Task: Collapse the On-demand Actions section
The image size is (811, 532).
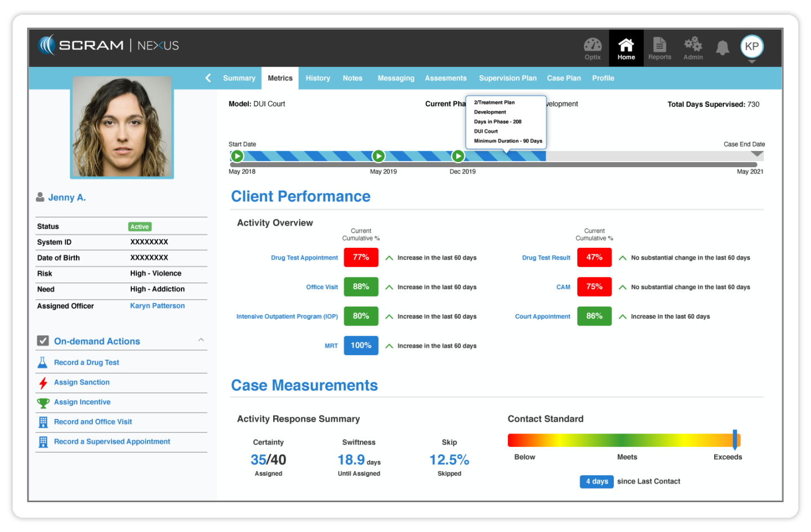Action: coord(201,340)
